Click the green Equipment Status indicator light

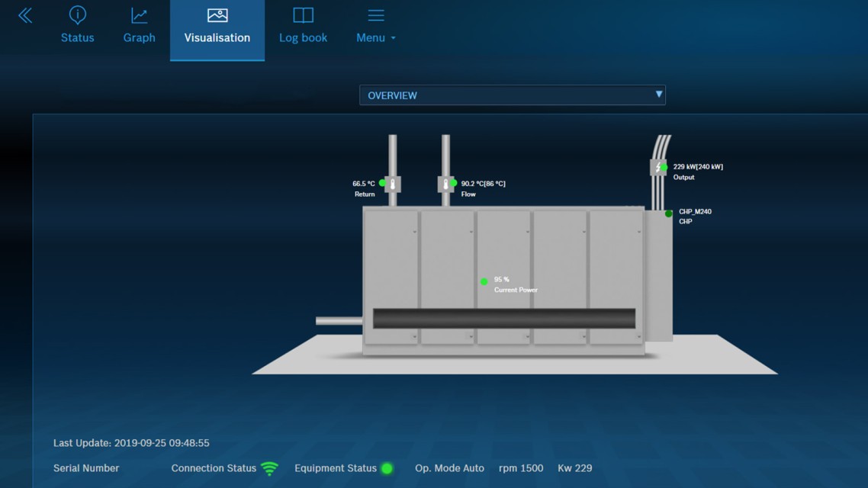tap(387, 468)
